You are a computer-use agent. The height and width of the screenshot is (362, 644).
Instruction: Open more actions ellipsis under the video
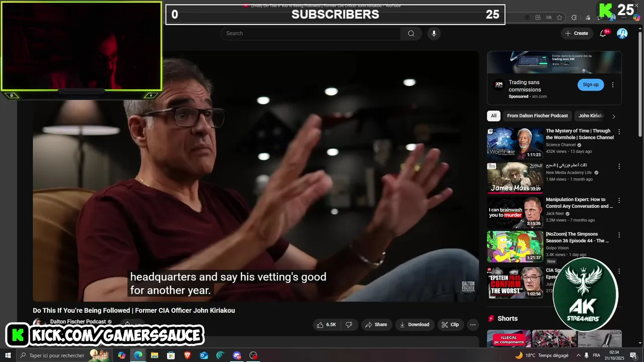473,325
